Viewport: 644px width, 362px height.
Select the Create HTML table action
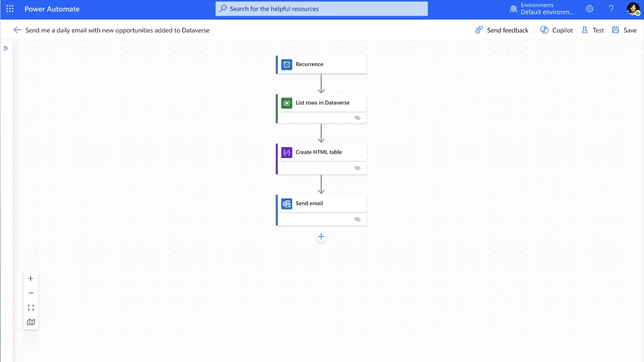[321, 152]
